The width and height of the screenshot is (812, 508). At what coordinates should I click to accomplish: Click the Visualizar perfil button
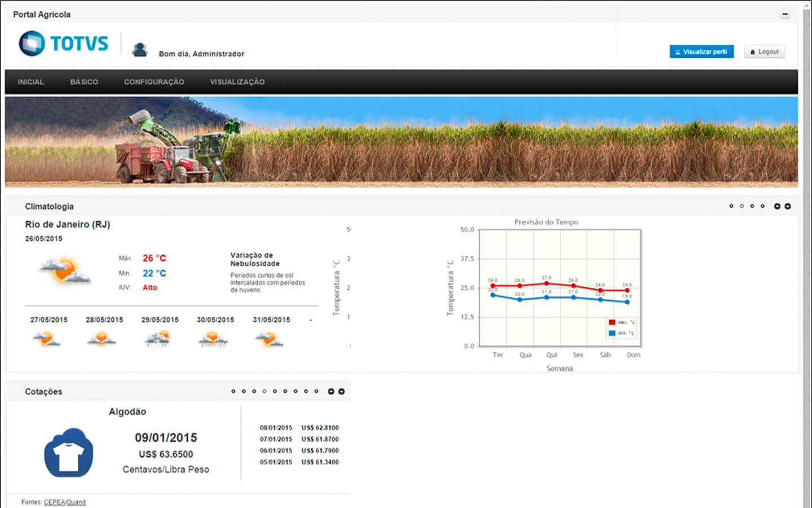(x=701, y=51)
